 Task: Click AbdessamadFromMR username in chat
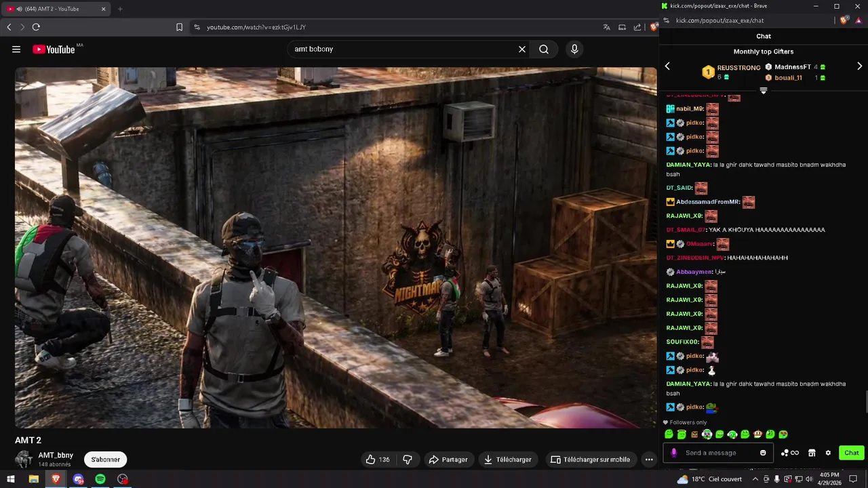point(708,202)
